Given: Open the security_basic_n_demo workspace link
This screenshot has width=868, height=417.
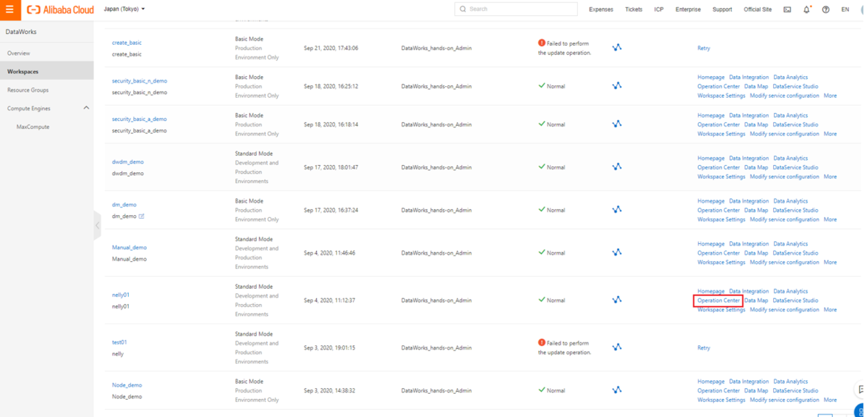Looking at the screenshot, I should 140,80.
